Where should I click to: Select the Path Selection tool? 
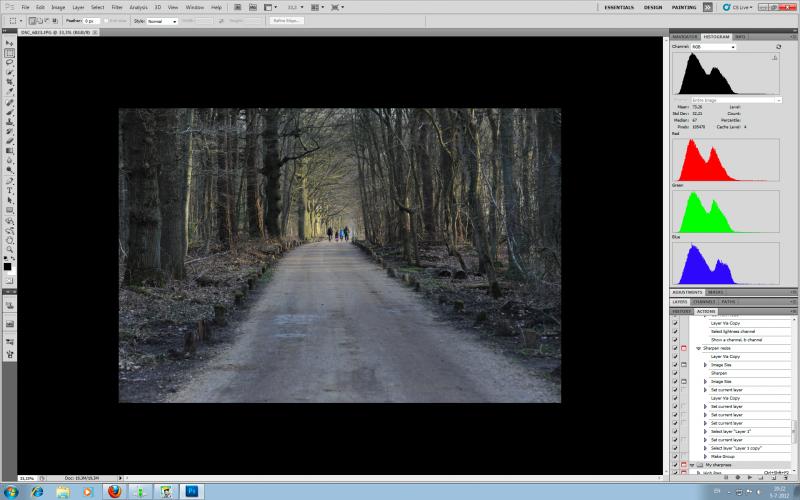pyautogui.click(x=9, y=201)
